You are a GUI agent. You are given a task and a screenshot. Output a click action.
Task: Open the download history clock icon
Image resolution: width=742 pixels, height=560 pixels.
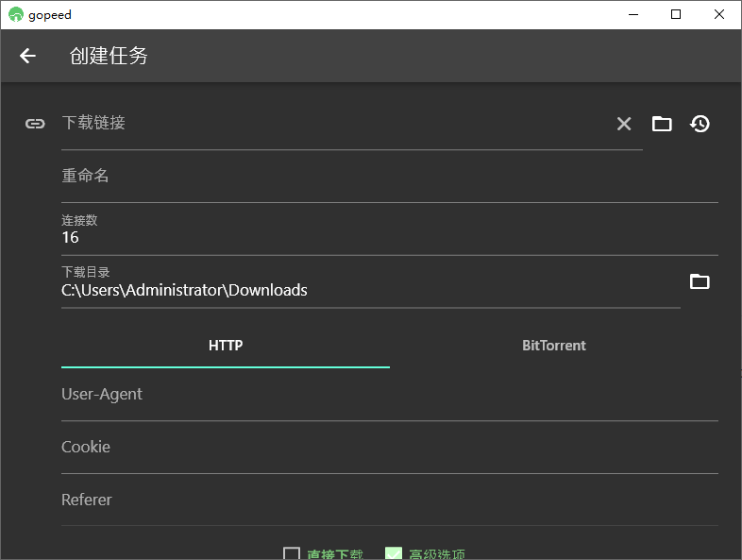[700, 124]
